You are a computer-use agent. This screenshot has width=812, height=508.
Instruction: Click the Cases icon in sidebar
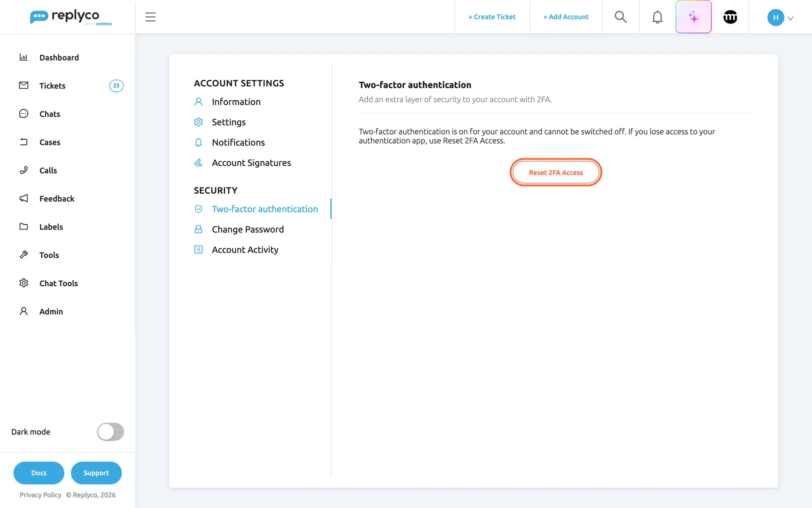[x=23, y=142]
